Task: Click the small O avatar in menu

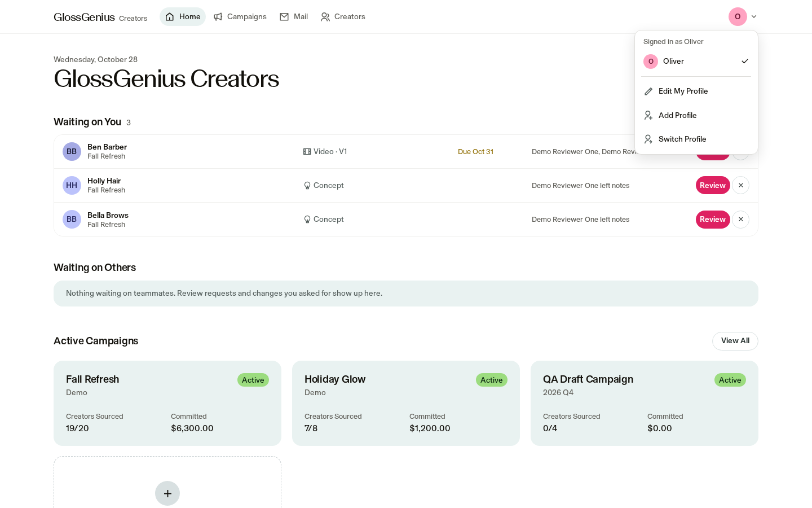Action: 651,62
